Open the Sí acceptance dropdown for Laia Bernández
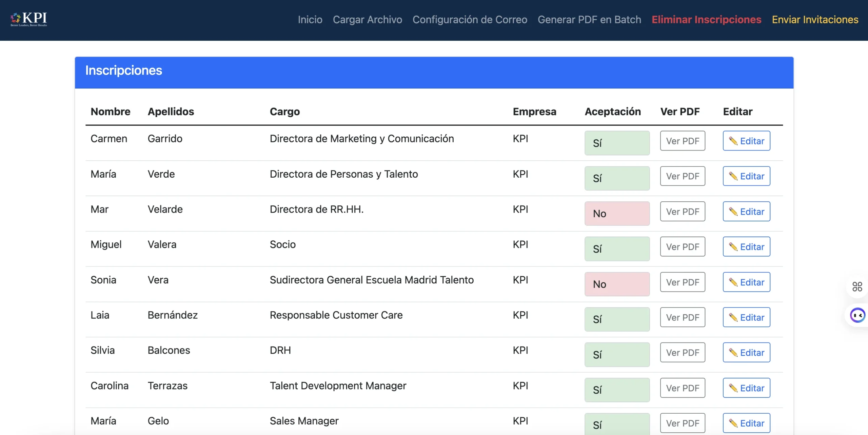868x435 pixels. 617,319
